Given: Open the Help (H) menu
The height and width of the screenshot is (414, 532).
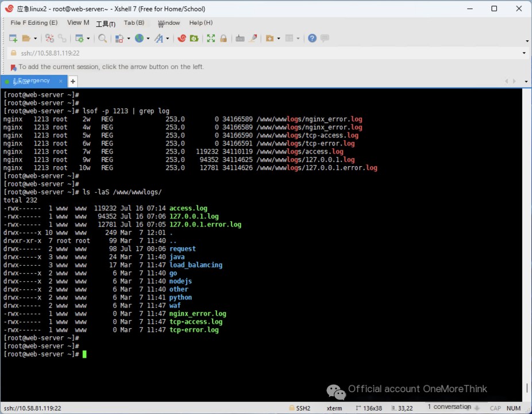Looking at the screenshot, I should 201,23.
